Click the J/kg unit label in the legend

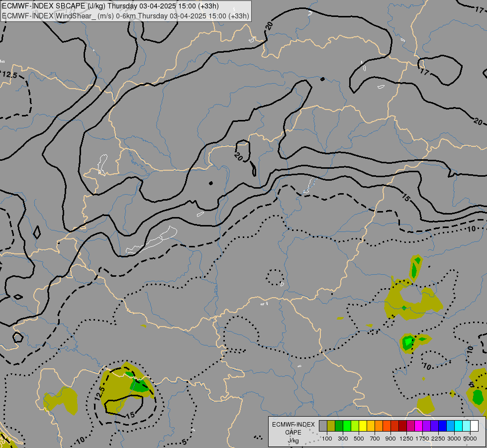tap(293, 441)
